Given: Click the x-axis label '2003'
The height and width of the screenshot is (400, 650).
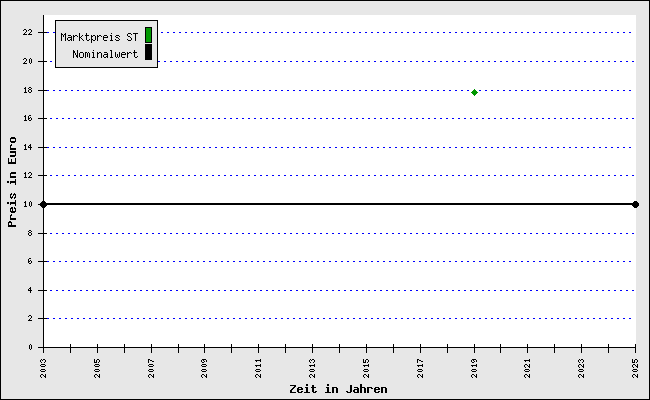Looking at the screenshot, I should point(44,368).
